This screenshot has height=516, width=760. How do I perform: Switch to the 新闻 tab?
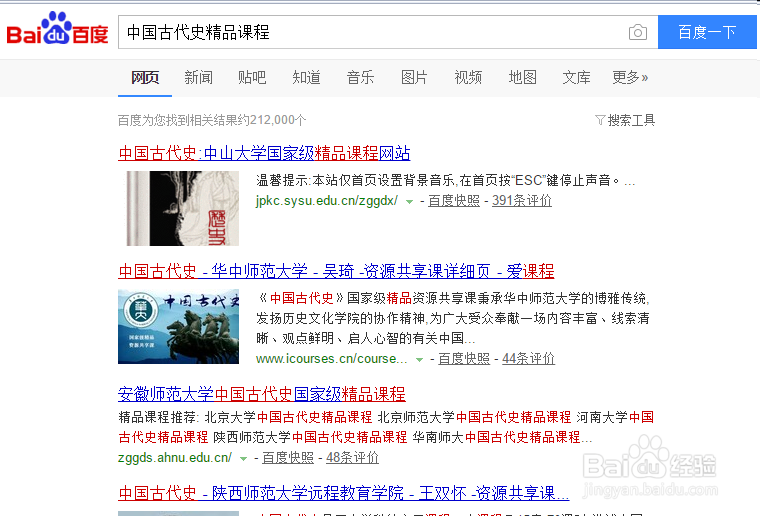click(198, 77)
